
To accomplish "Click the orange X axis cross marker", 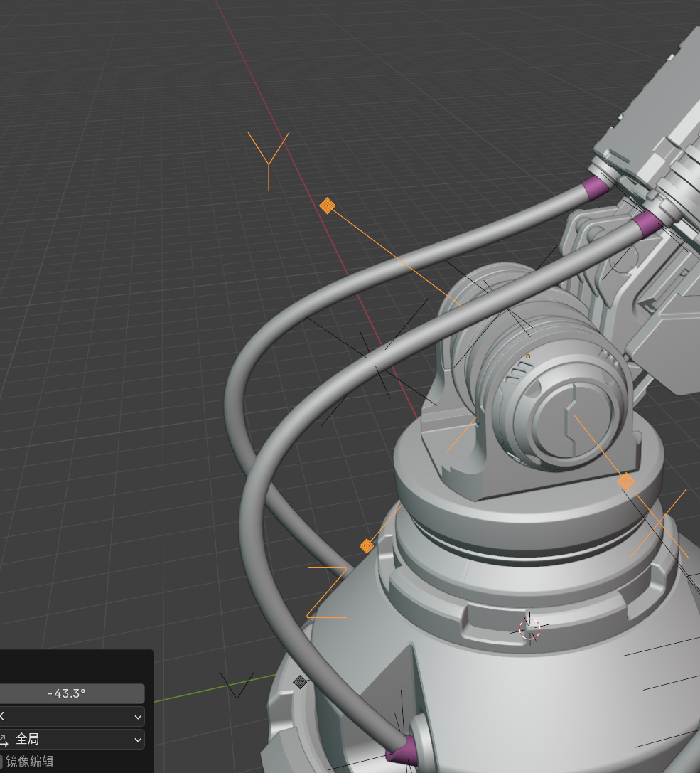I will click(659, 524).
